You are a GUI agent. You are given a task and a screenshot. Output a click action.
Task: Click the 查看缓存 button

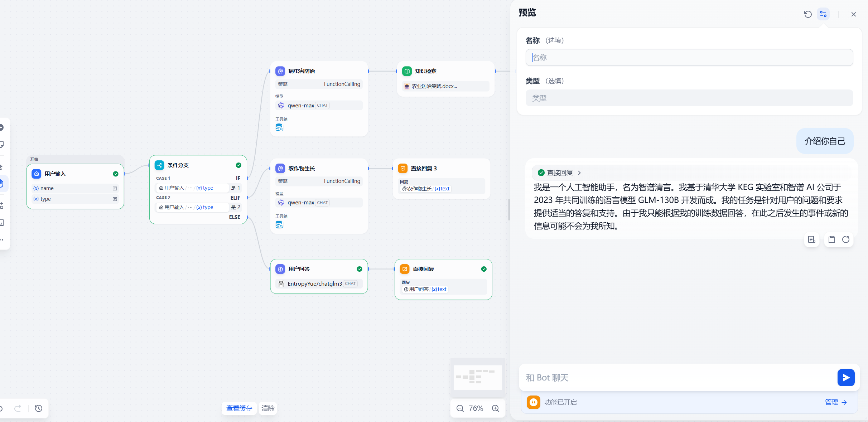coord(239,408)
